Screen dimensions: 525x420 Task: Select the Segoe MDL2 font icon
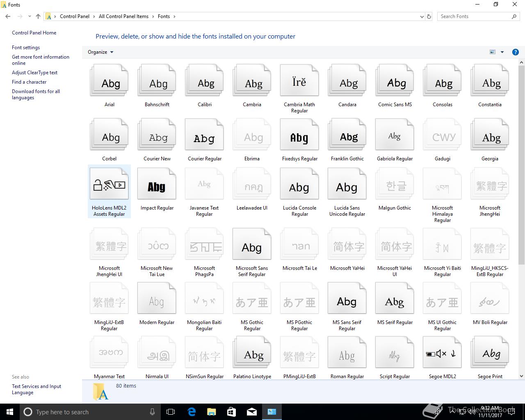coord(442,353)
